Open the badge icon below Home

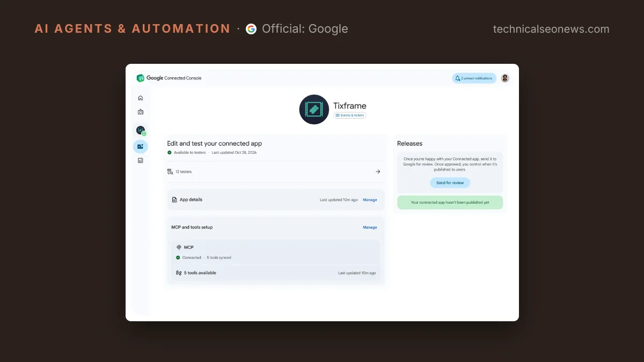(141, 112)
